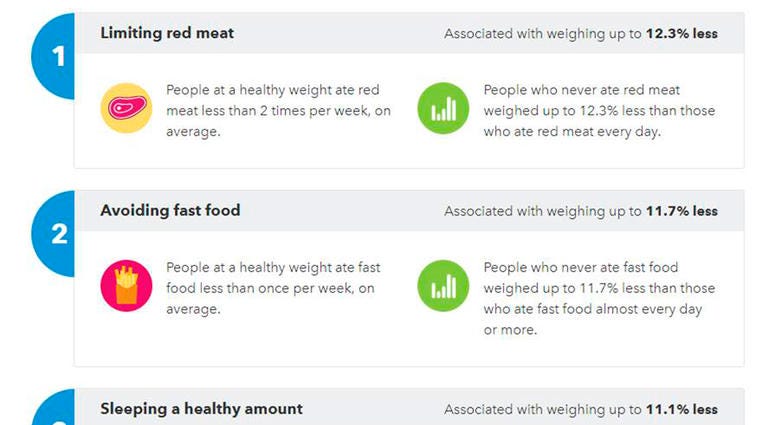Click the red meat steak icon
Image resolution: width=775 pixels, height=425 pixels.
(x=127, y=108)
